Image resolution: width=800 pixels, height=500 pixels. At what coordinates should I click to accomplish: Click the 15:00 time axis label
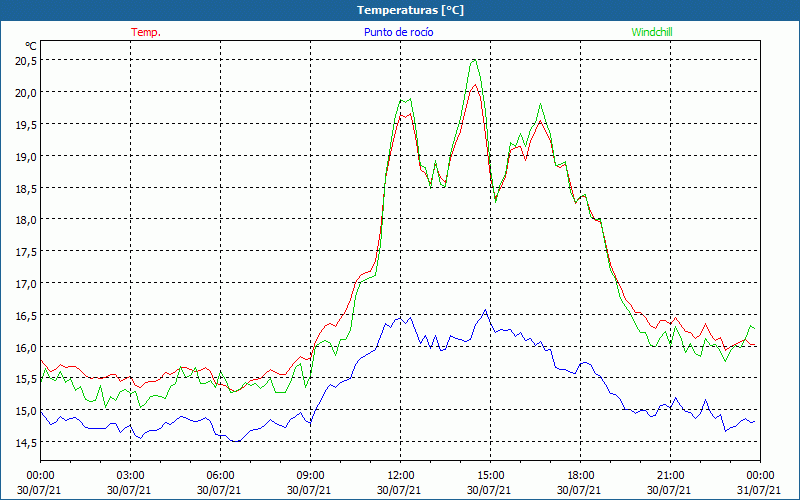point(490,476)
